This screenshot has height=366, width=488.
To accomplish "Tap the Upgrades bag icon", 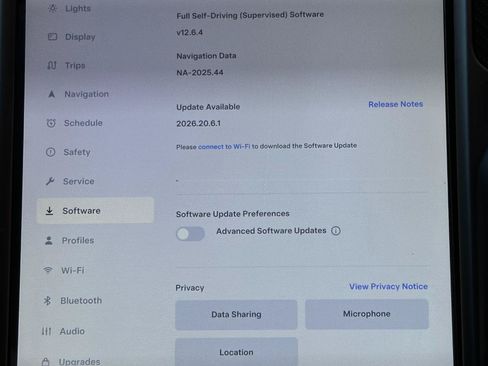I will (46, 362).
